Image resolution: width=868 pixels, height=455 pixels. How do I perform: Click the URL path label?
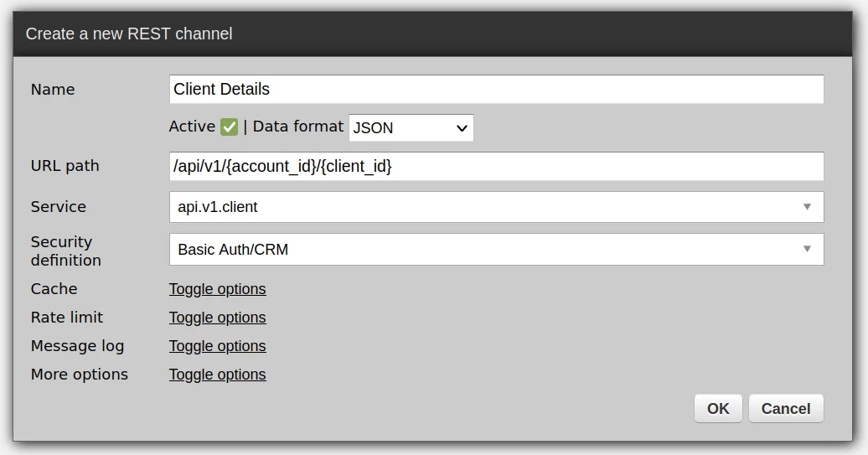tap(65, 166)
